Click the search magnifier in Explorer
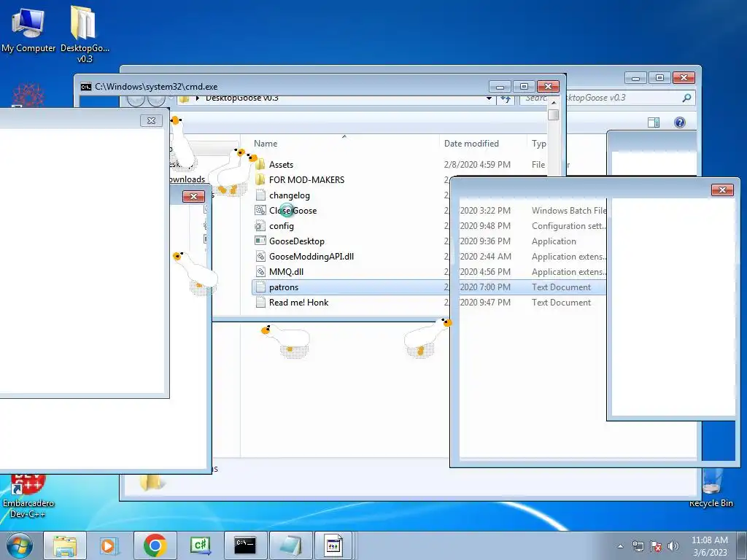 [686, 98]
